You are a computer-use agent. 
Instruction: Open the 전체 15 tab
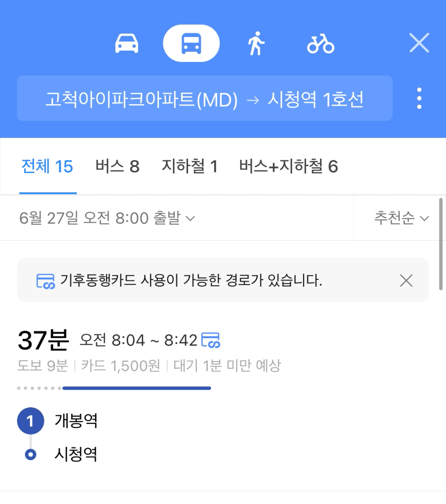47,166
